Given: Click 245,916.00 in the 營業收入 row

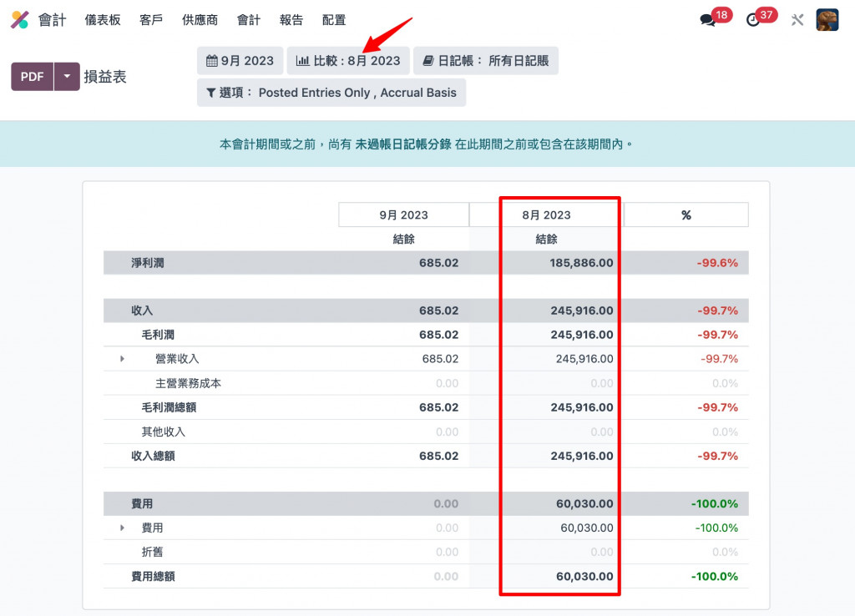Looking at the screenshot, I should click(584, 359).
